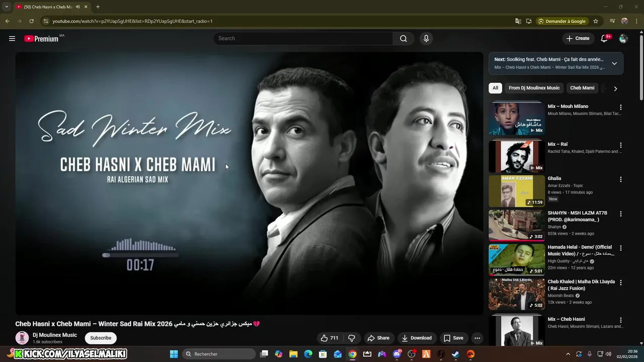This screenshot has width=644, height=362.
Task: Click the install app icon in address bar
Action: pos(529,21)
